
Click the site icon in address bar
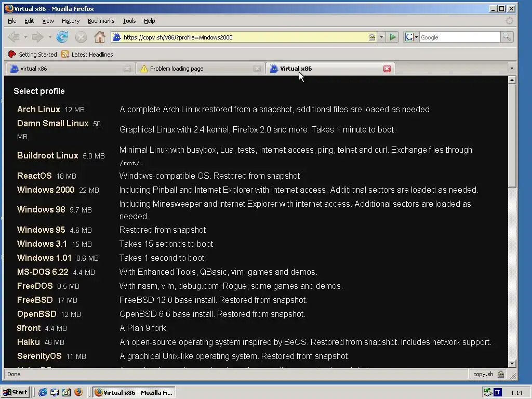(x=116, y=37)
